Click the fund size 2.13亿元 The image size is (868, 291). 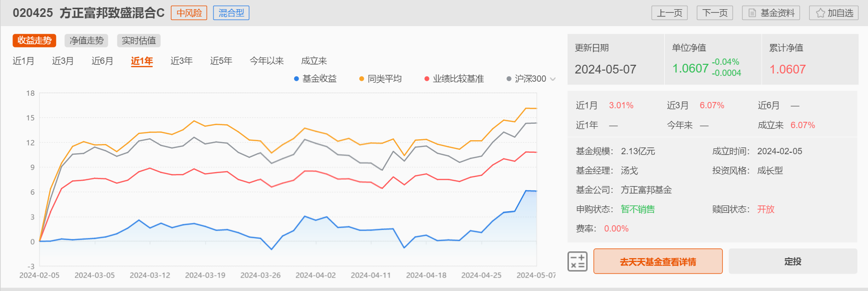[638, 151]
